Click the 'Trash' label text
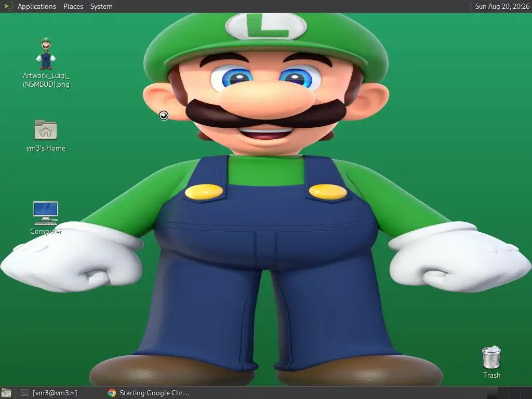 [491, 375]
